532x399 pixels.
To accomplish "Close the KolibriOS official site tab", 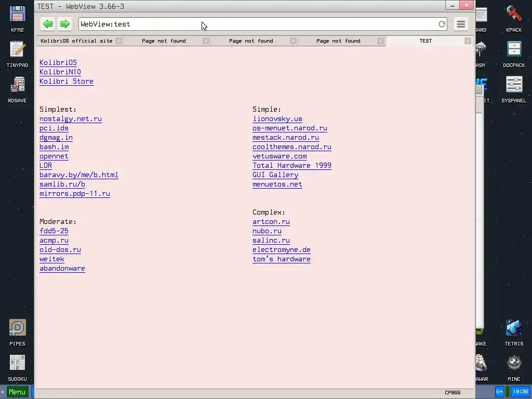I will [x=118, y=41].
